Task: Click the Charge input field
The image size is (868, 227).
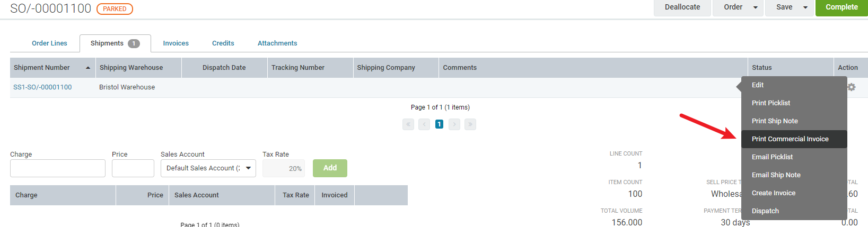Action: pos(58,168)
